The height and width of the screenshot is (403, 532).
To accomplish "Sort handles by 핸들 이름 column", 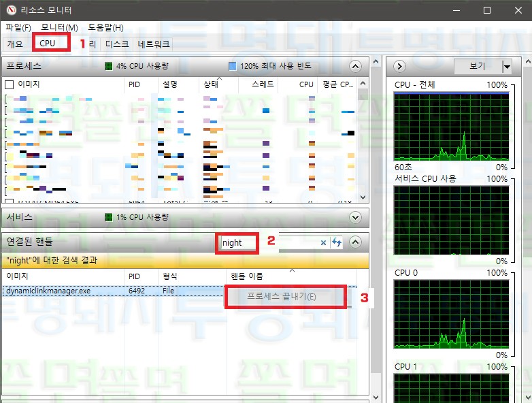I will pyautogui.click(x=291, y=276).
